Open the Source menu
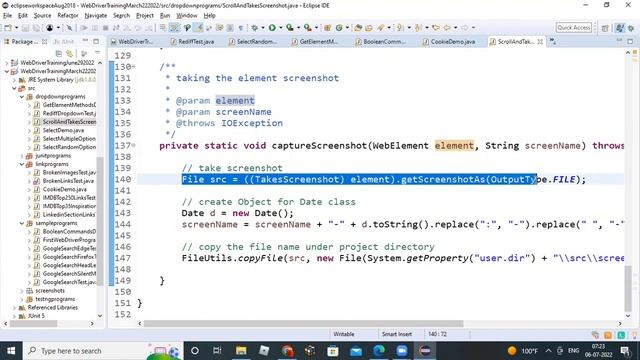 point(42,16)
